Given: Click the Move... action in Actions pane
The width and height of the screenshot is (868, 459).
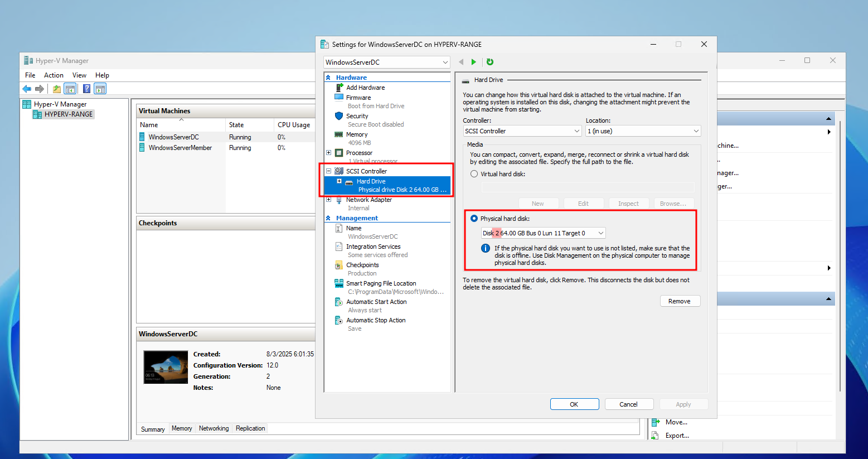Looking at the screenshot, I should point(676,422).
